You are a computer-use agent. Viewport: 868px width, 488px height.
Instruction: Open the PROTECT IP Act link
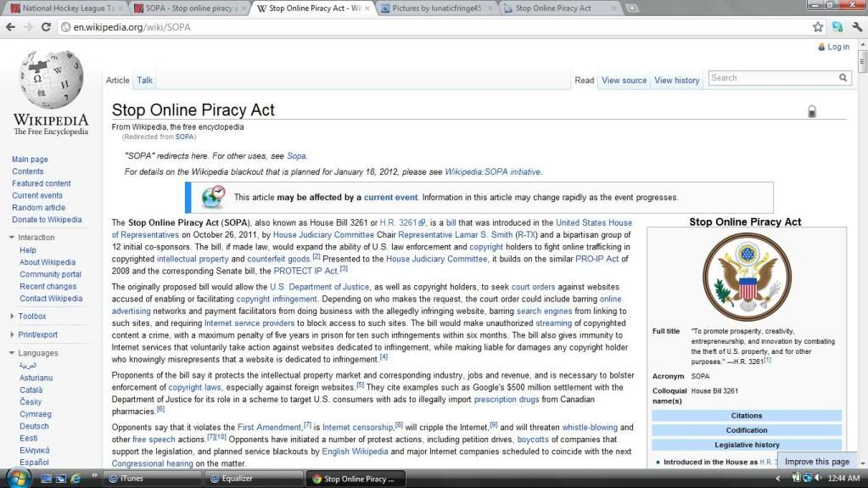305,271
